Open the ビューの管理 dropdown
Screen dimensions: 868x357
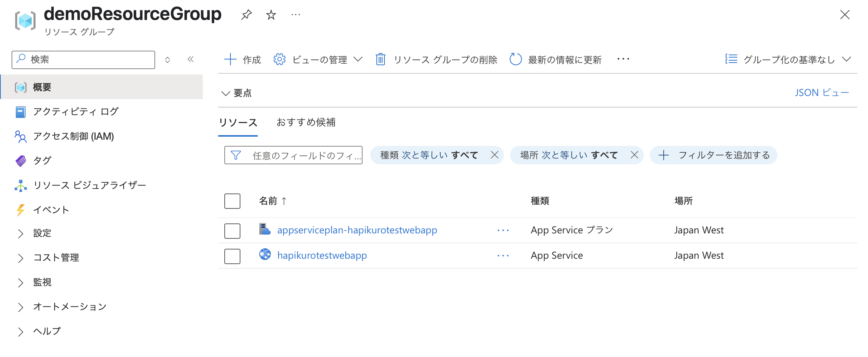[318, 59]
